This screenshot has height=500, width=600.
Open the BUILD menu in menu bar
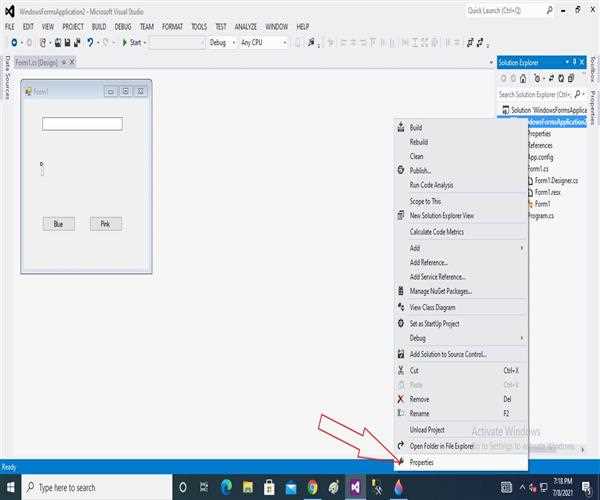point(99,26)
